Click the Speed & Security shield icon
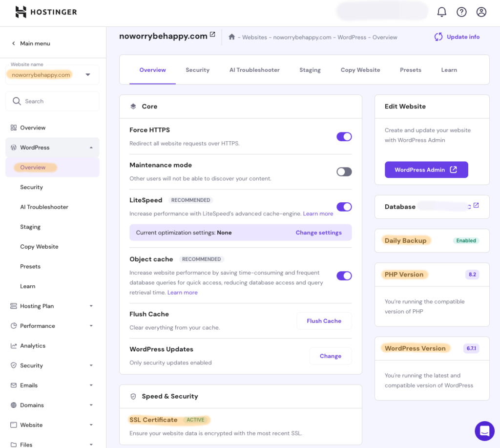Screen dimensions: 500x448 (x=133, y=396)
